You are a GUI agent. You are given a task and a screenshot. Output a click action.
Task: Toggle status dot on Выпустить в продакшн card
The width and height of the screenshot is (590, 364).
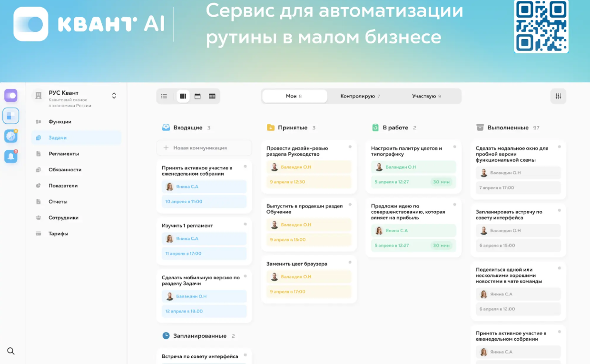[350, 204]
